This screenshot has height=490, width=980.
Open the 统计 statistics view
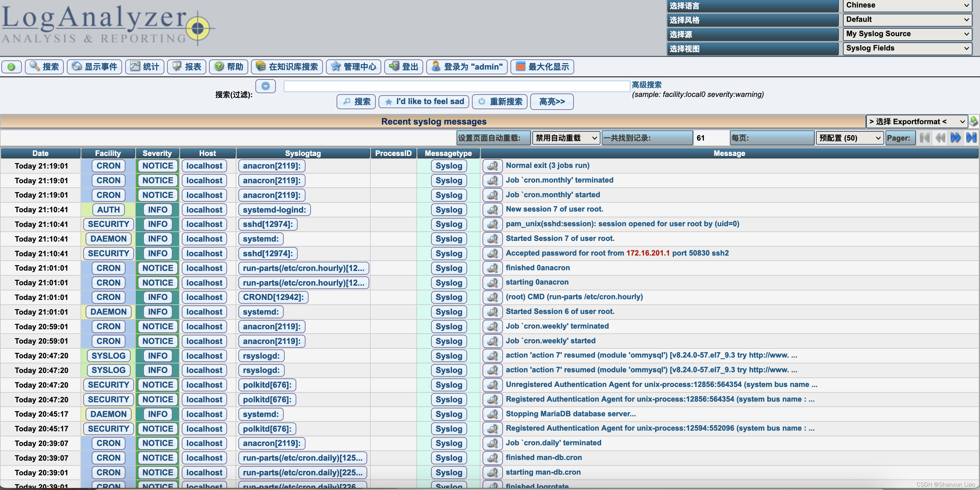(145, 67)
